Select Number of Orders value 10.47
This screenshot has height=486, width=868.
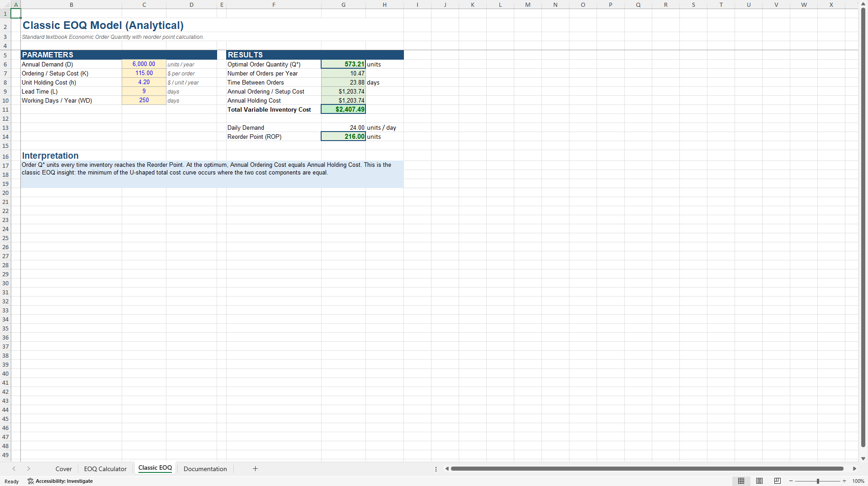click(x=343, y=73)
